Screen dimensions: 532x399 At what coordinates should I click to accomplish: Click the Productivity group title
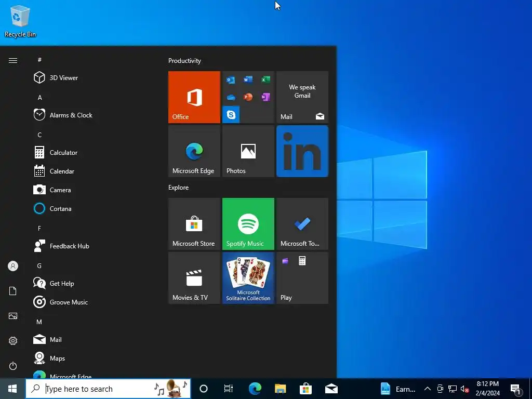pos(184,61)
